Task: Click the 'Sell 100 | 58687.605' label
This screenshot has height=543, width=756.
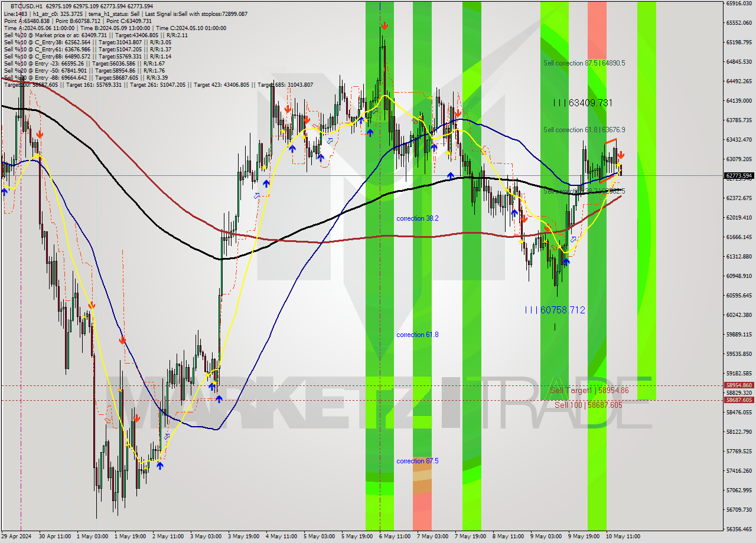Action: pos(588,405)
